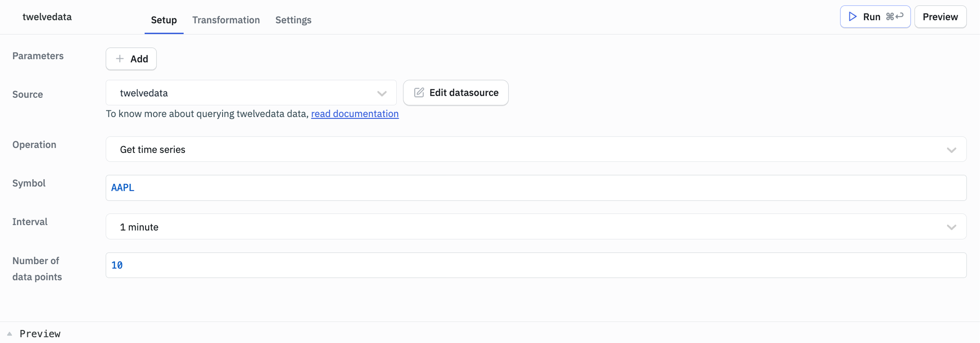Click the Parameters label
This screenshot has height=343, width=980.
(x=38, y=56)
